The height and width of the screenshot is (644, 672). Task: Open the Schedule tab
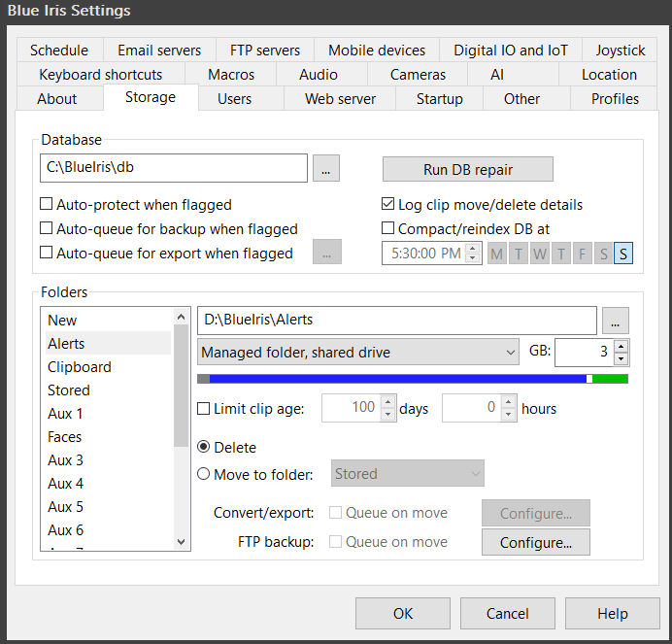point(59,51)
